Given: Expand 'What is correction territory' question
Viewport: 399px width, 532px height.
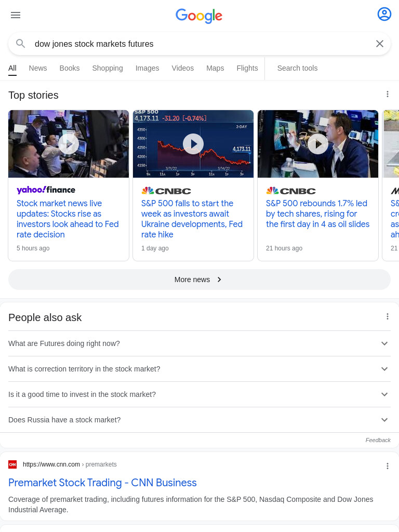Looking at the screenshot, I should point(199,369).
